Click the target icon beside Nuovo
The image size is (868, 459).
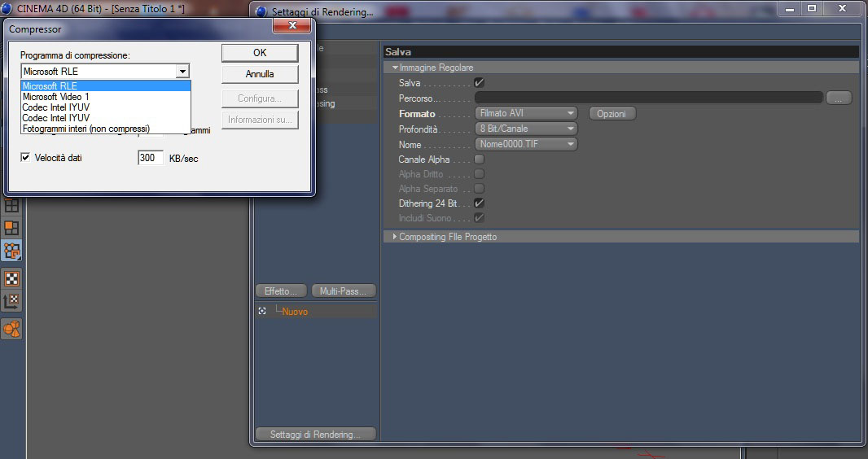[x=262, y=312]
